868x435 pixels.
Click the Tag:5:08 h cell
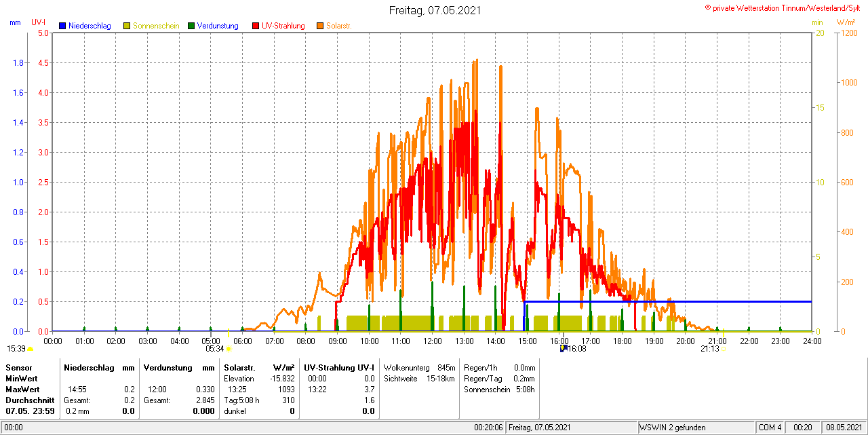[x=242, y=400]
